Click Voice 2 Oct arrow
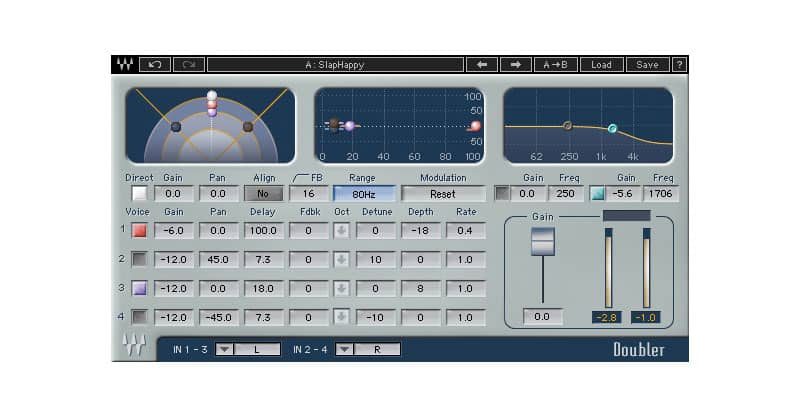Image resolution: width=800 pixels, height=417 pixels. [x=341, y=260]
